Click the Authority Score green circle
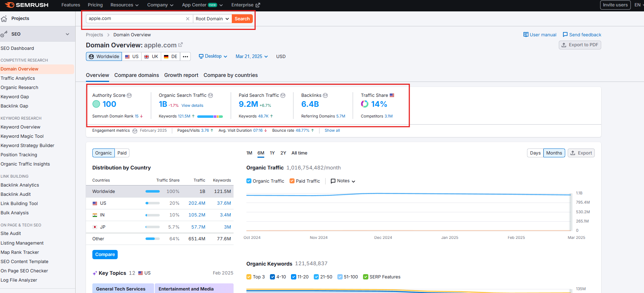Viewport: 644px width, 293px height. pyautogui.click(x=96, y=104)
